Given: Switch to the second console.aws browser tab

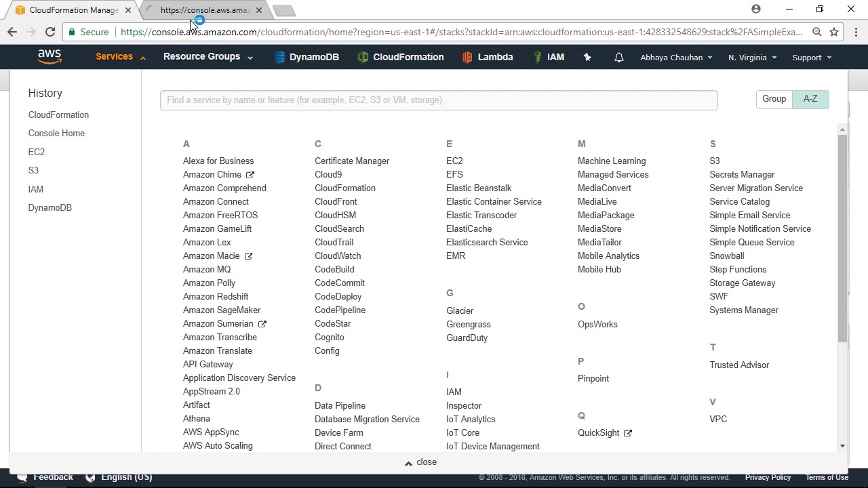Looking at the screenshot, I should (x=205, y=10).
